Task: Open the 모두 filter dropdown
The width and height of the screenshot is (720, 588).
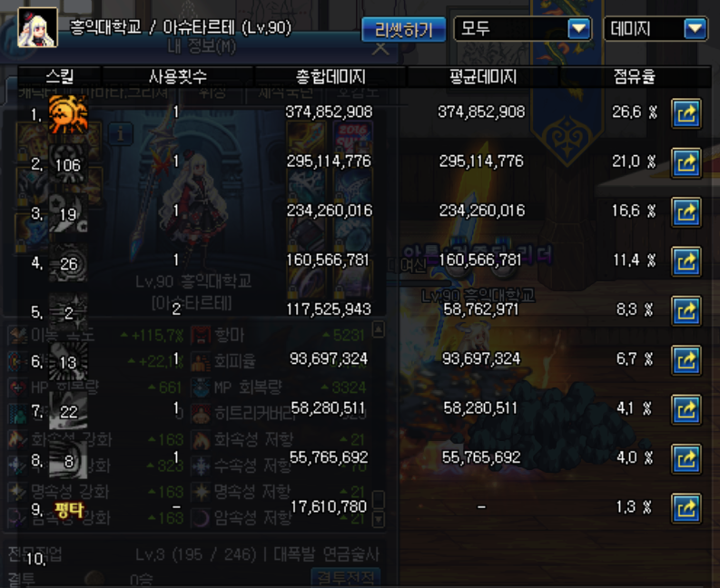Action: pyautogui.click(x=523, y=29)
